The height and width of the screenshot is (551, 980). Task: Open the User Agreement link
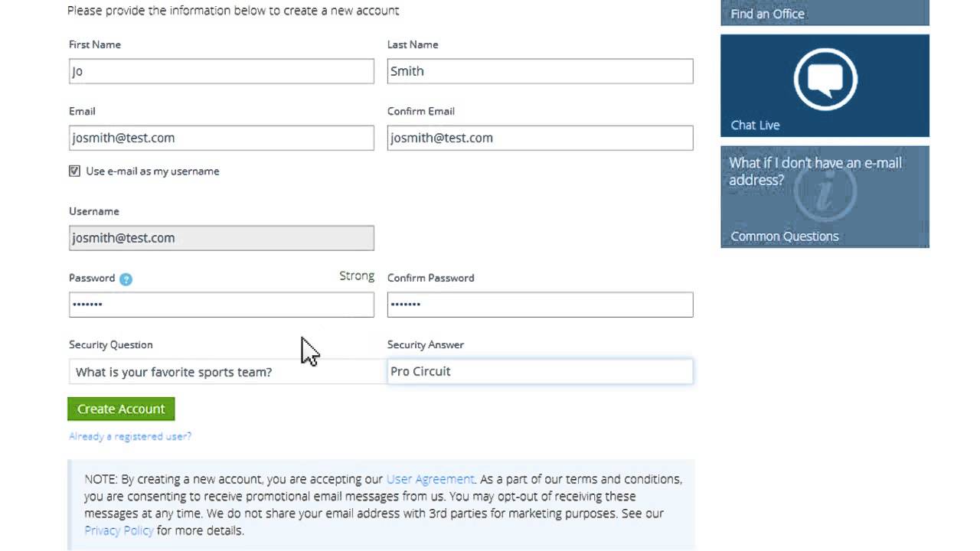pos(430,479)
